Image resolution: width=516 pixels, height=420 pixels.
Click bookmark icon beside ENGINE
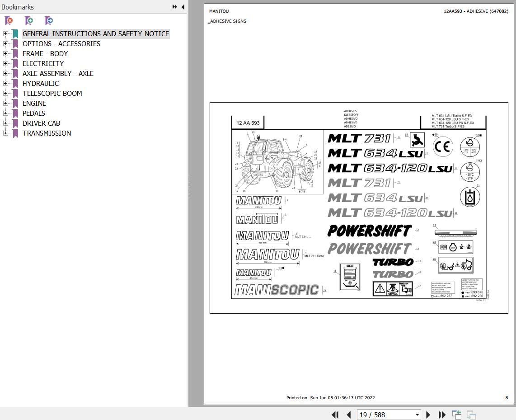[15, 104]
